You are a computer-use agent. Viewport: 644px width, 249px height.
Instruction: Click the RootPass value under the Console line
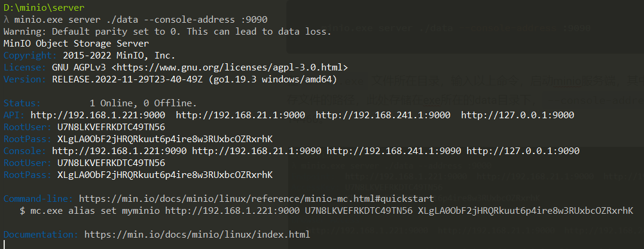165,175
